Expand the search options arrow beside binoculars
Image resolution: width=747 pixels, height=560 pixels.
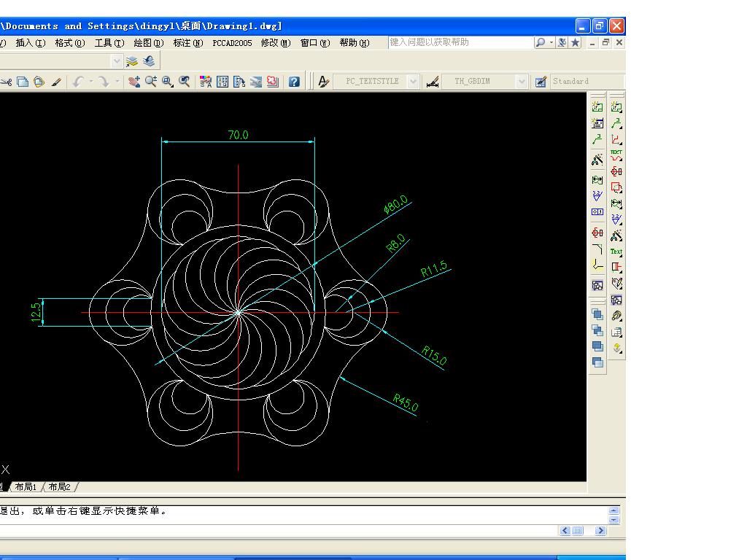pyautogui.click(x=551, y=42)
